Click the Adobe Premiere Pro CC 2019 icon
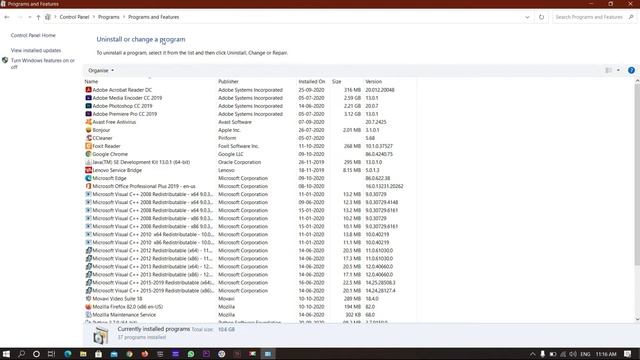Screen dimensions: 640x360 pos(88,114)
